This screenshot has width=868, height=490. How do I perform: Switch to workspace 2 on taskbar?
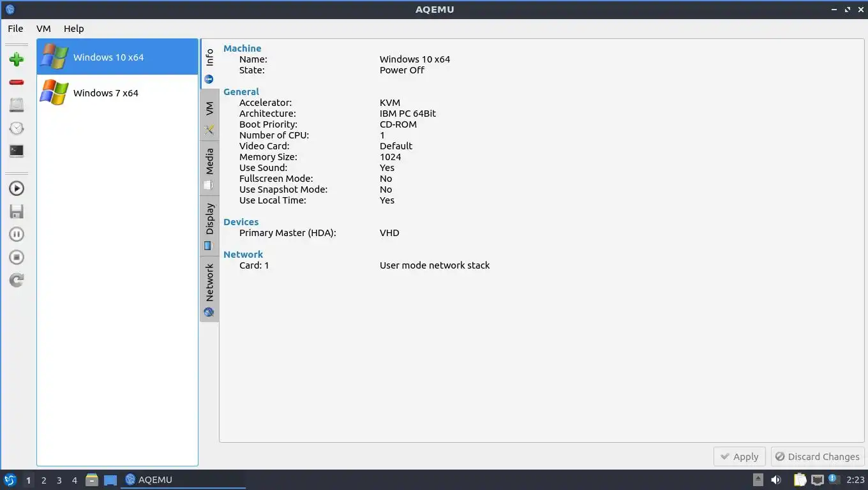point(44,480)
